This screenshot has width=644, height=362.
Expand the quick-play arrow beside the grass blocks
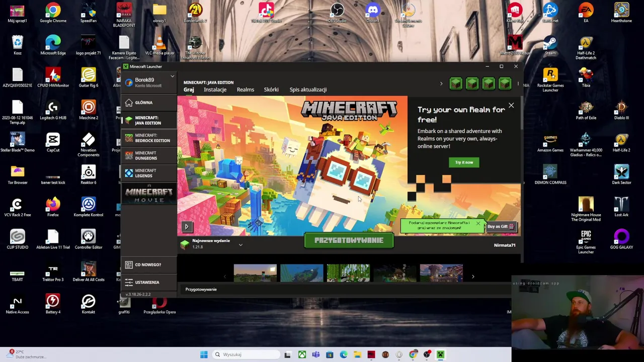click(441, 83)
